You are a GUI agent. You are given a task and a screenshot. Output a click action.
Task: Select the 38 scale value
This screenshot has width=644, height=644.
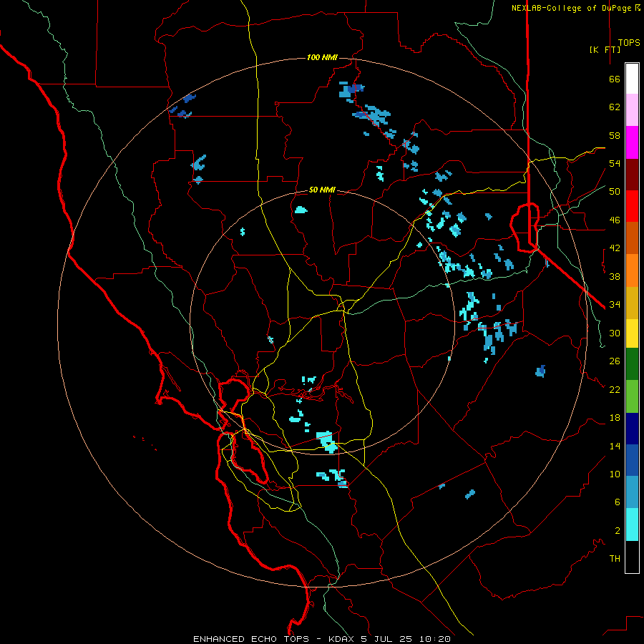click(615, 276)
